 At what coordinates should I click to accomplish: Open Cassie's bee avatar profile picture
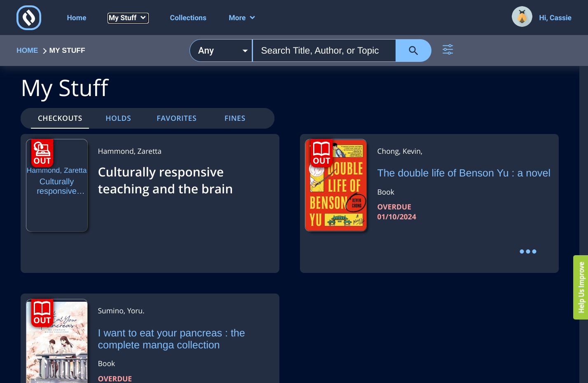[522, 17]
